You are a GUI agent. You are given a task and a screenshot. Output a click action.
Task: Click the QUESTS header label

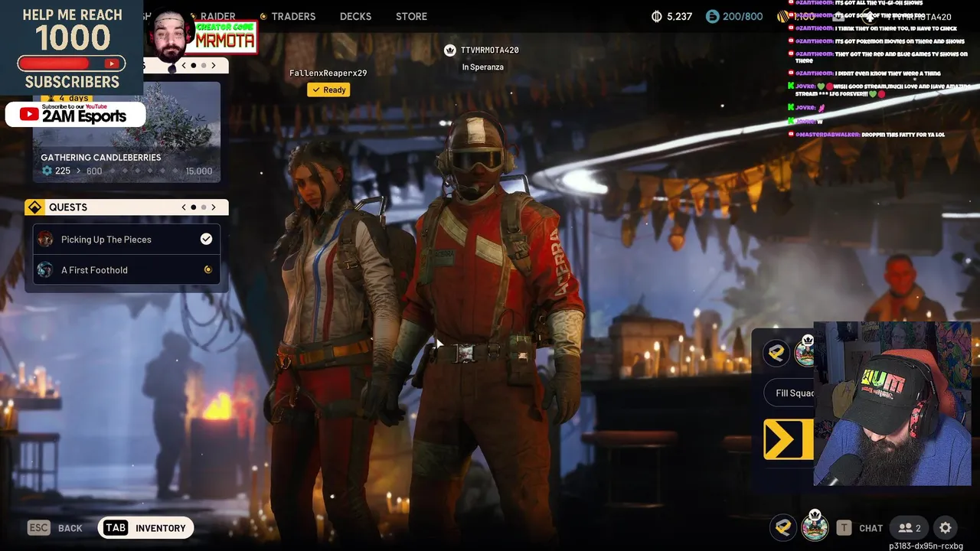click(x=68, y=207)
